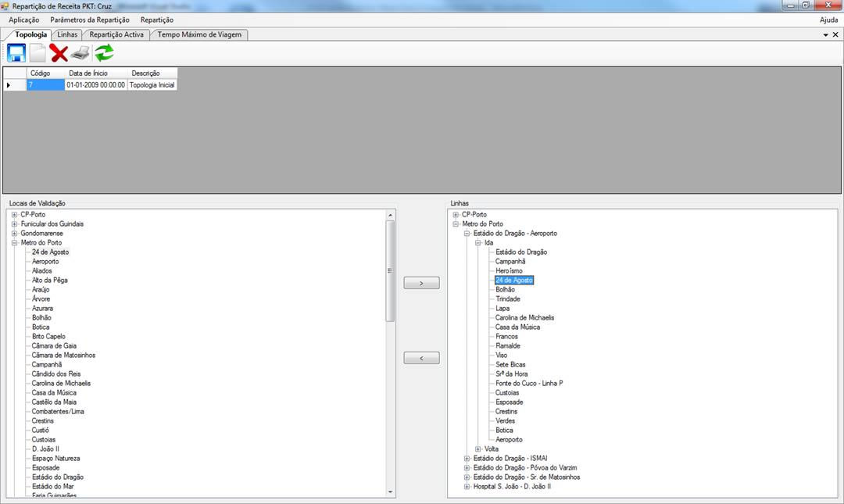The width and height of the screenshot is (844, 504).
Task: Click the red X delete icon
Action: coord(59,53)
